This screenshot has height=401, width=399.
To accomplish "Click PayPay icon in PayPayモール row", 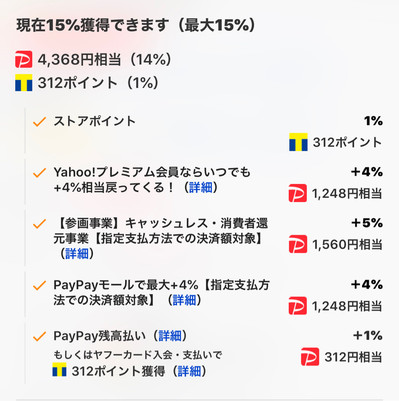I will 298,306.
